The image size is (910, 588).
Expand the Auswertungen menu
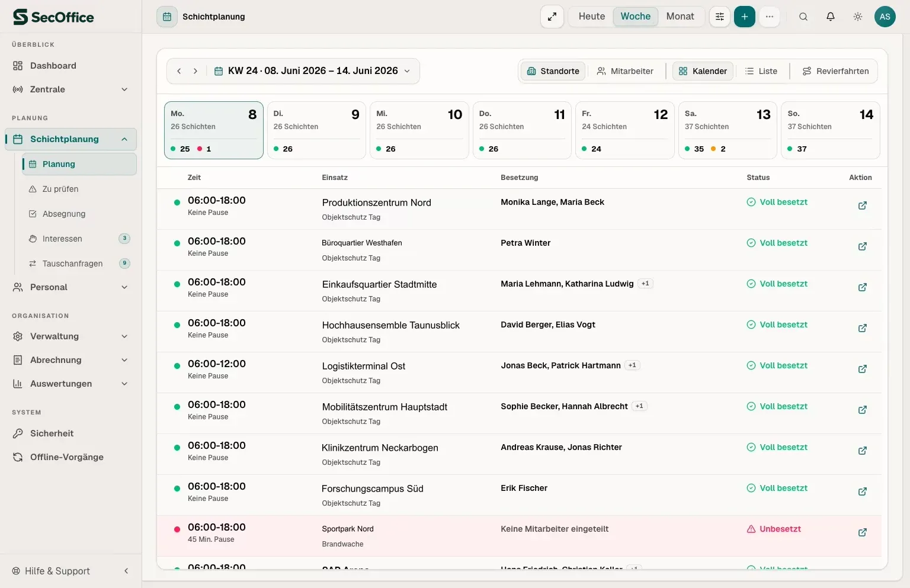tap(71, 384)
